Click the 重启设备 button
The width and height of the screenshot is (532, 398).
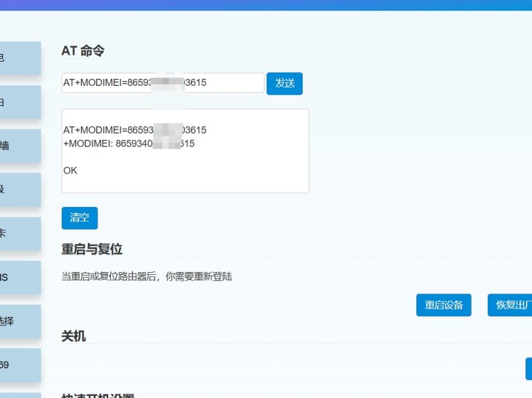click(x=443, y=305)
